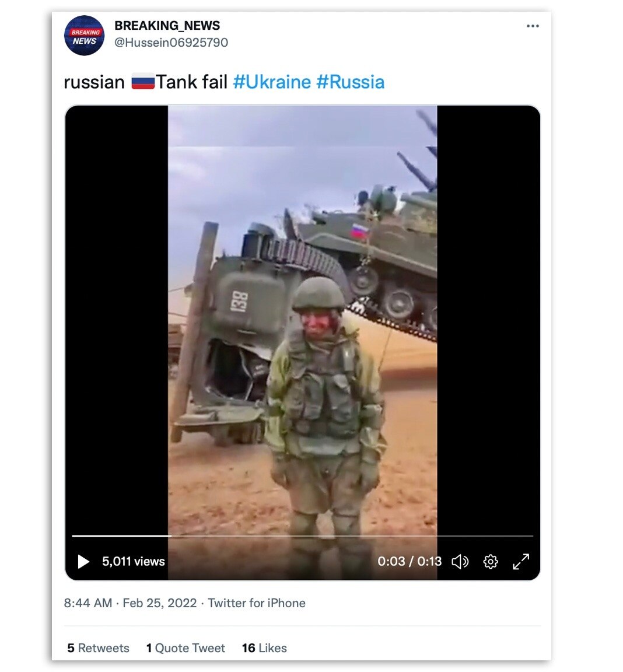Screen dimensions: 623x672
Task: View the 16 Likes list
Action: pyautogui.click(x=264, y=648)
